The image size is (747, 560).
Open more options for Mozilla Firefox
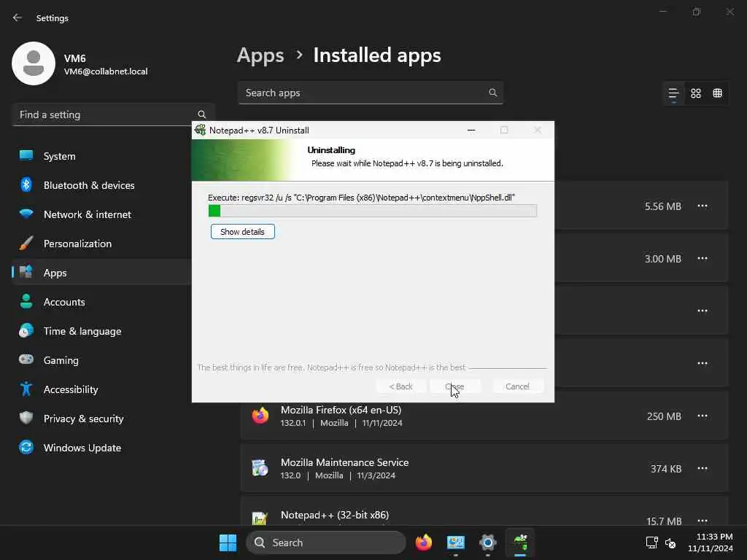pyautogui.click(x=703, y=416)
